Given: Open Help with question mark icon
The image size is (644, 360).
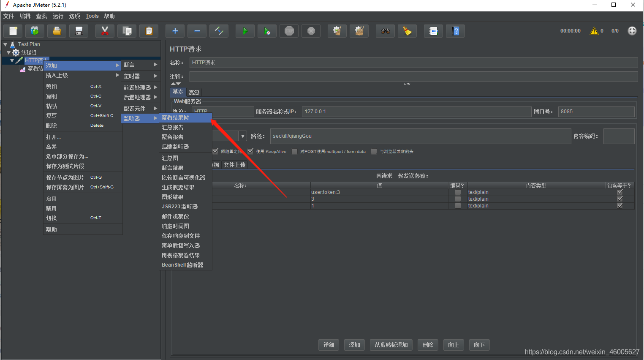Looking at the screenshot, I should pos(455,31).
